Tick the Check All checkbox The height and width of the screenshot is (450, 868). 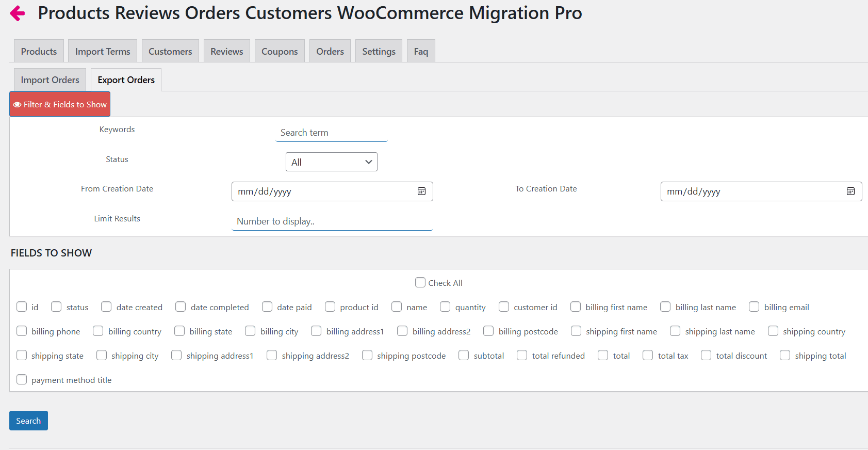420,282
